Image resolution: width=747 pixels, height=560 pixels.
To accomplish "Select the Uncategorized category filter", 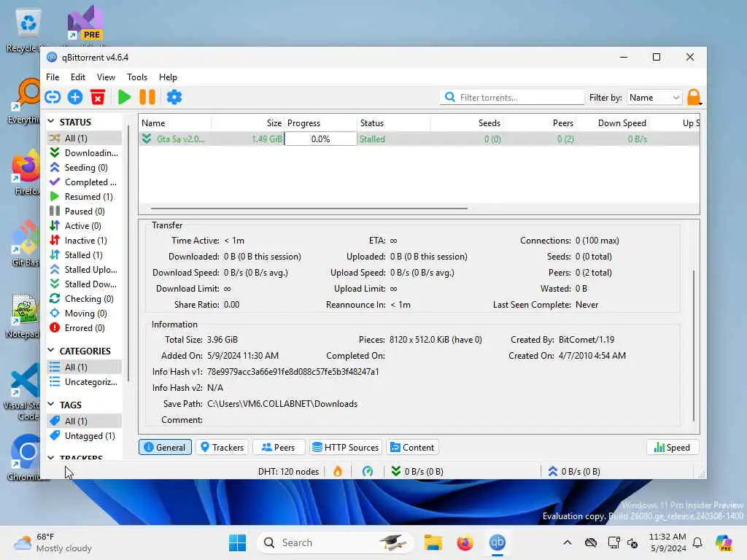I will click(84, 382).
